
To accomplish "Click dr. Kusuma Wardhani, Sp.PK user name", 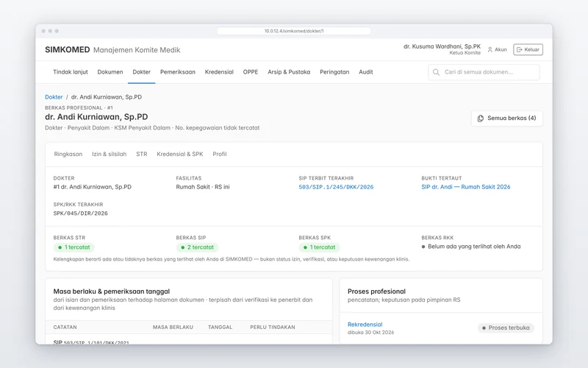I will point(442,46).
